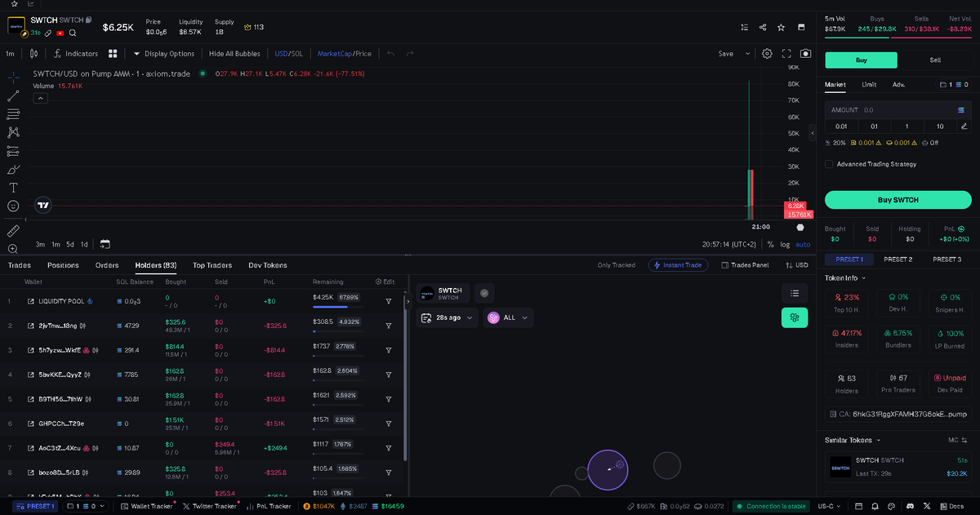Open the emoji icons tool
The height and width of the screenshot is (515, 980).
coord(13,206)
